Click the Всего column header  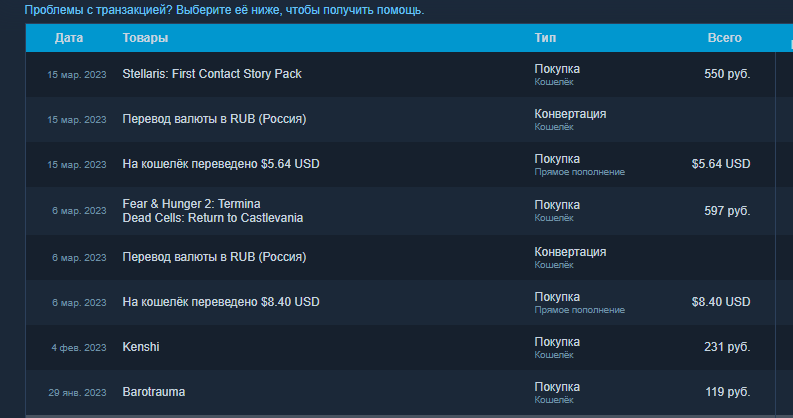(x=724, y=38)
